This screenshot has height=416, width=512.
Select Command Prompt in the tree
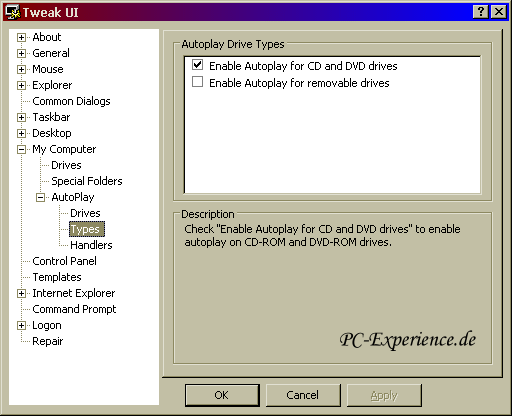pos(74,309)
